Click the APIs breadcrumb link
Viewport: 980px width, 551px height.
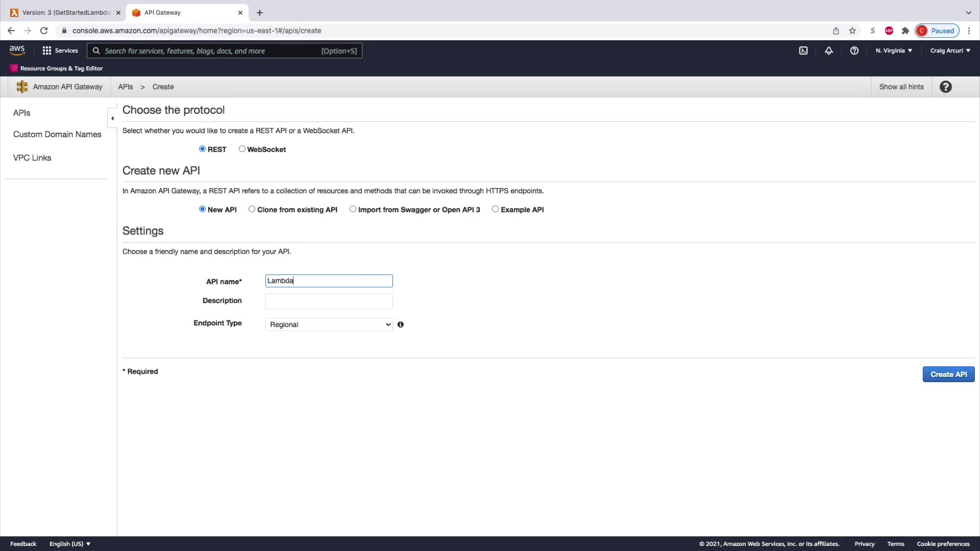[x=125, y=87]
